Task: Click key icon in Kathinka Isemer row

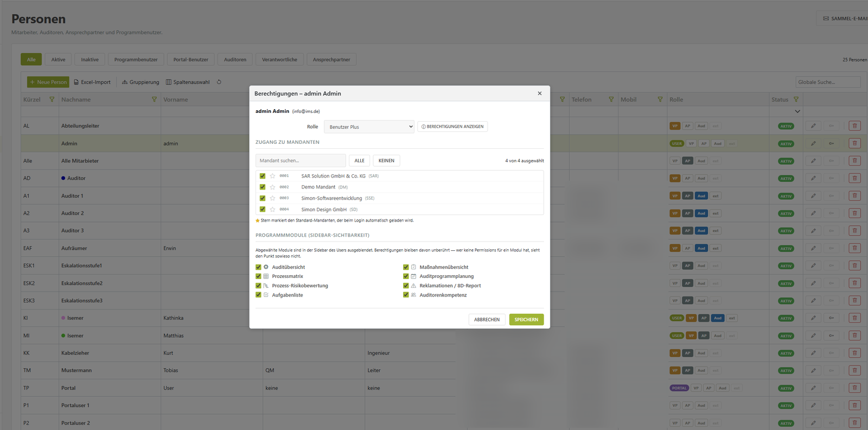Action: tap(831, 318)
